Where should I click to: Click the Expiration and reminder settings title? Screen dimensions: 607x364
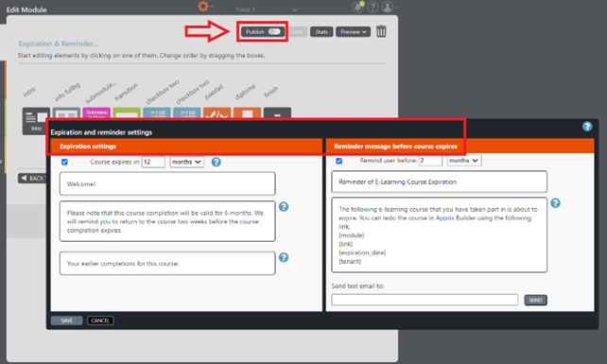[101, 132]
